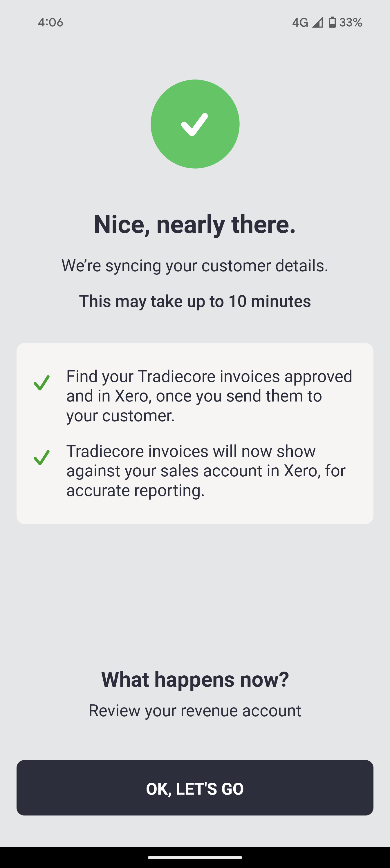
Task: Tap the 4G network indicator
Action: 300,22
